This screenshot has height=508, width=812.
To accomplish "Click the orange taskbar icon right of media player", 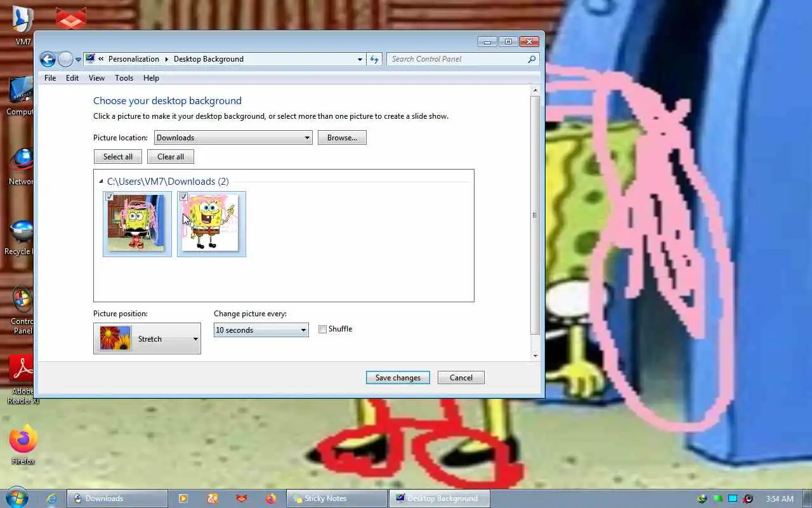I will 213,498.
